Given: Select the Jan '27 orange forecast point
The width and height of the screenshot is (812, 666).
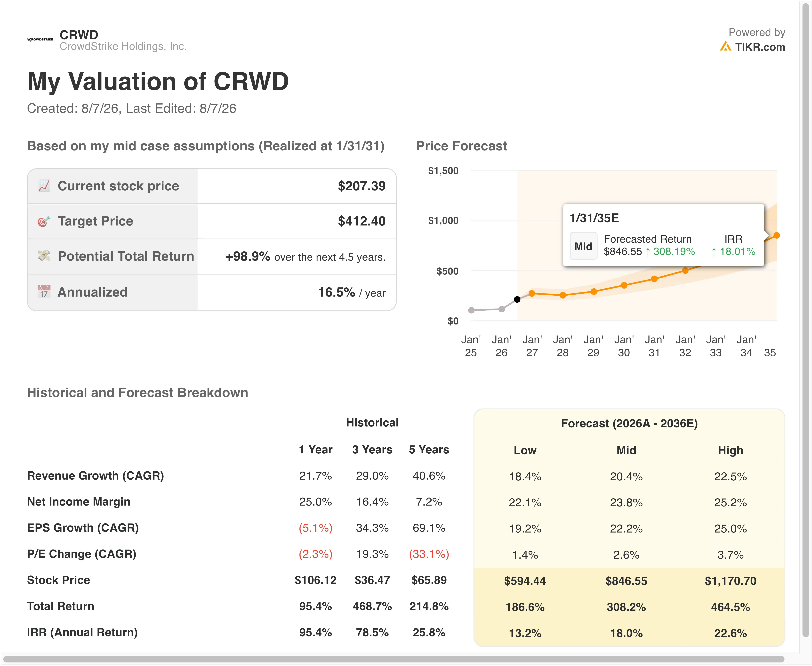Looking at the screenshot, I should [532, 293].
